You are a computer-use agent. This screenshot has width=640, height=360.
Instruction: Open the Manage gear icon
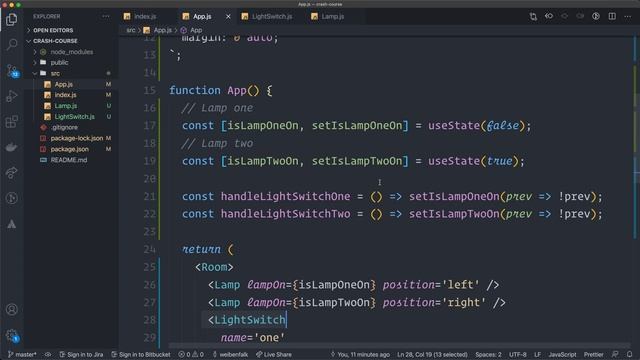pyautogui.click(x=12, y=336)
